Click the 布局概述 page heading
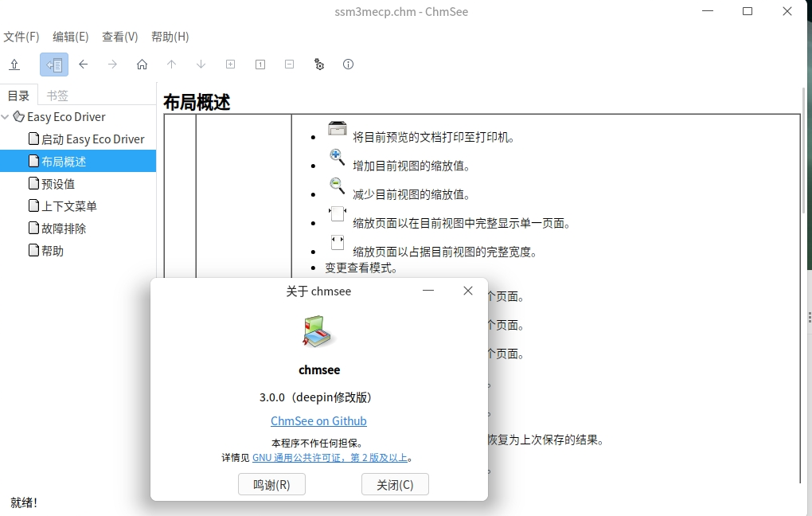This screenshot has height=516, width=812. tap(197, 102)
